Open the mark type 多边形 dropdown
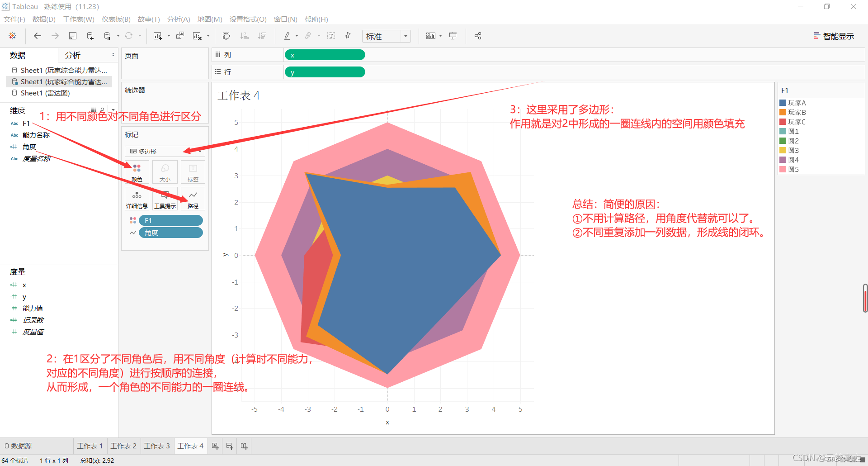 click(x=165, y=151)
